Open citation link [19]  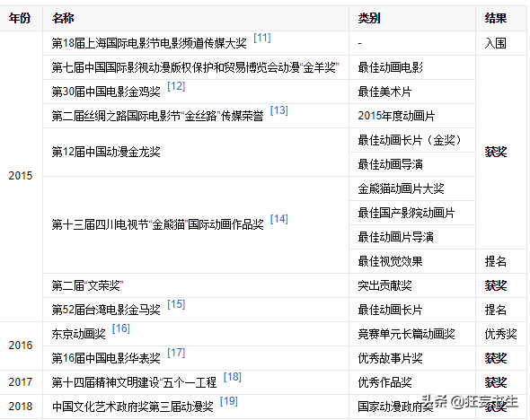(229, 401)
